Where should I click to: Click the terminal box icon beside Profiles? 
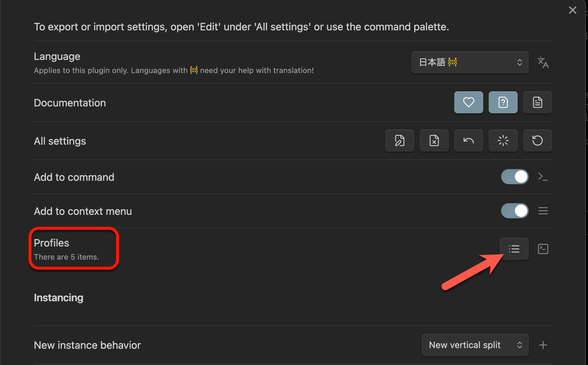tap(543, 249)
